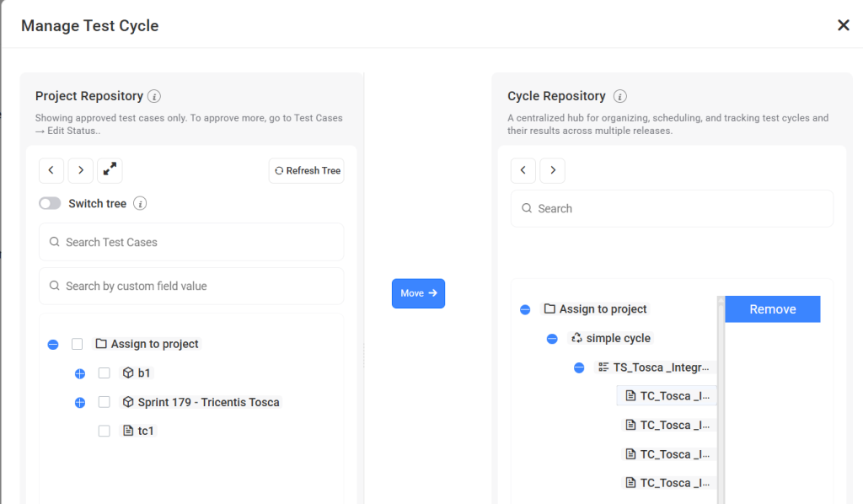863x504 pixels.
Task: Select Remove from the context menu
Action: [772, 309]
